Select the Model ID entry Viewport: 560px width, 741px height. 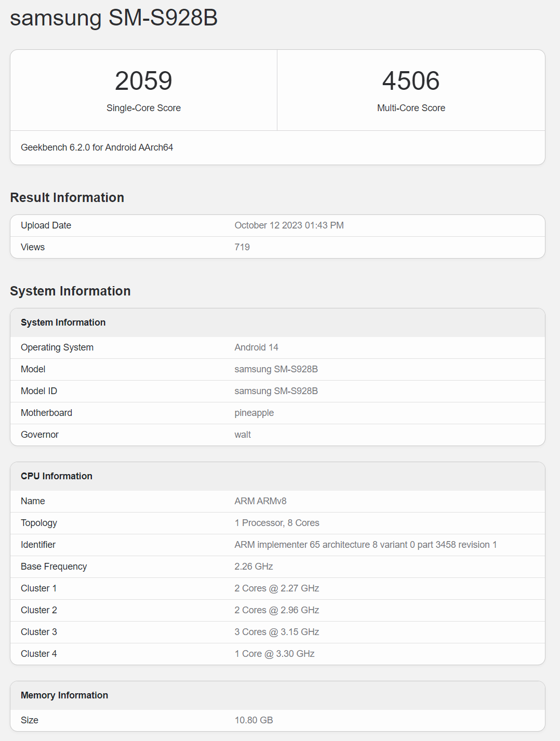[276, 390]
